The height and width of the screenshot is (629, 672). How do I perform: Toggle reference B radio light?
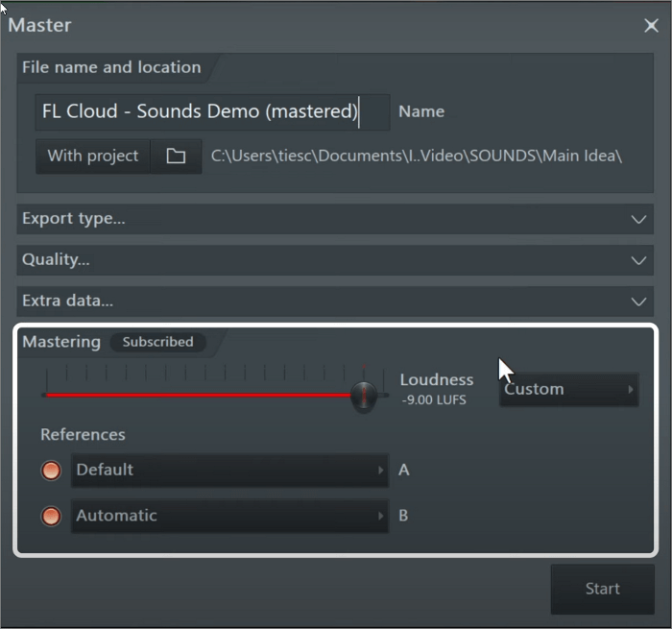[51, 516]
